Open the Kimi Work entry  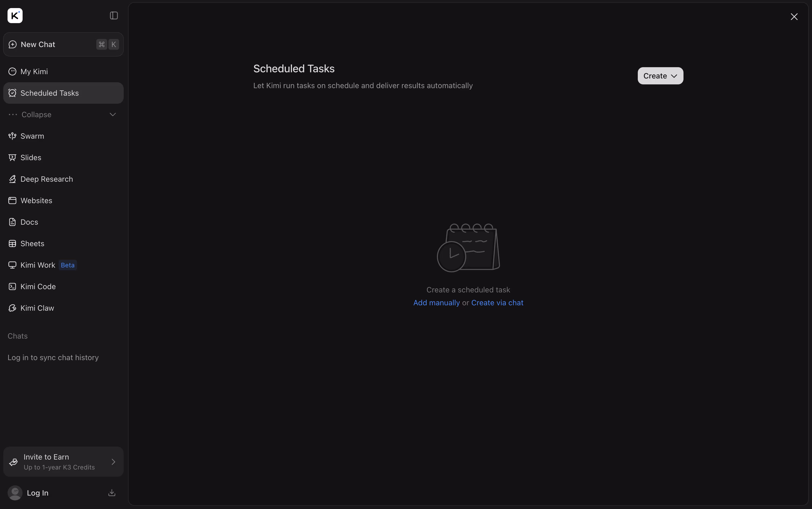(x=63, y=265)
